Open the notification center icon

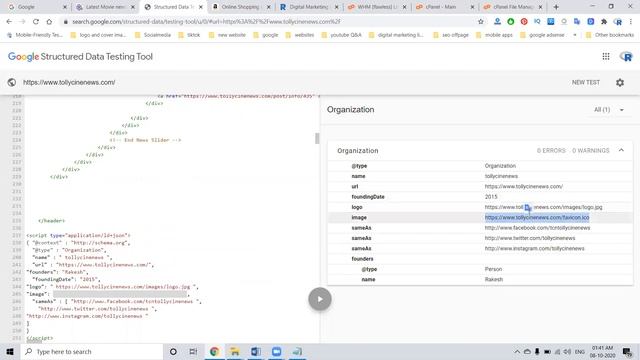point(628,351)
